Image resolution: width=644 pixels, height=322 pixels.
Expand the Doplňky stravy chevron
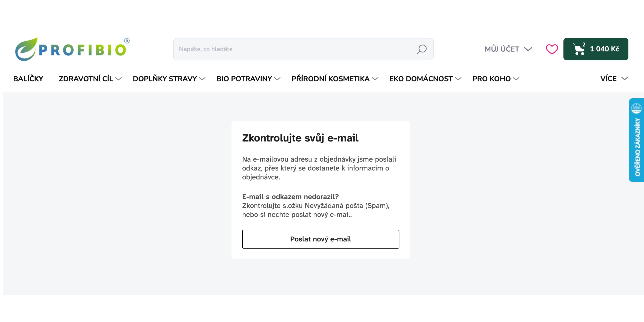tap(202, 79)
